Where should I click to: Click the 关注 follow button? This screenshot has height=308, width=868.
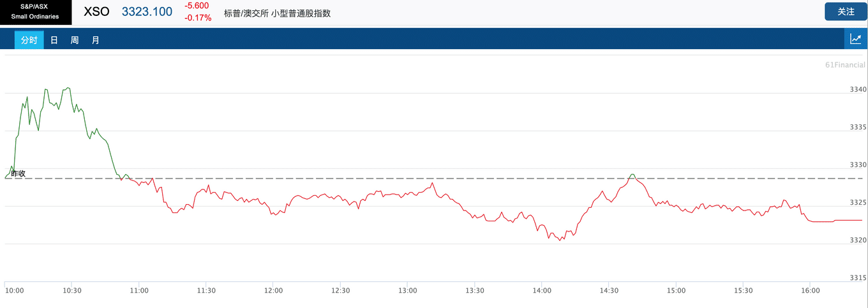[x=846, y=11]
